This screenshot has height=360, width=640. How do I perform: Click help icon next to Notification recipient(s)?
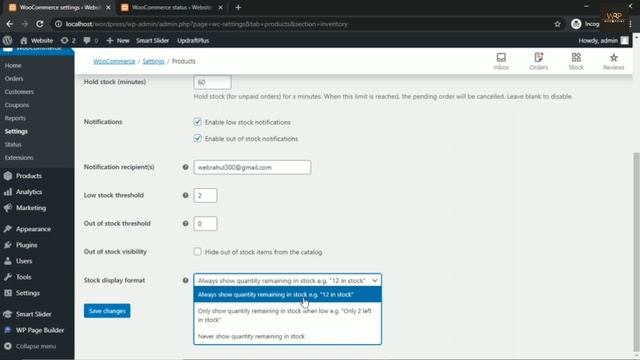185,167
